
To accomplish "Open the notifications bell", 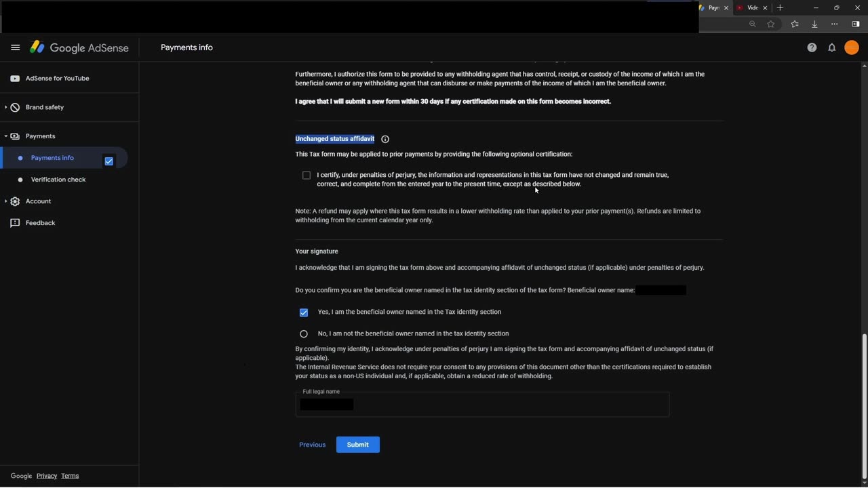I will 831,47.
